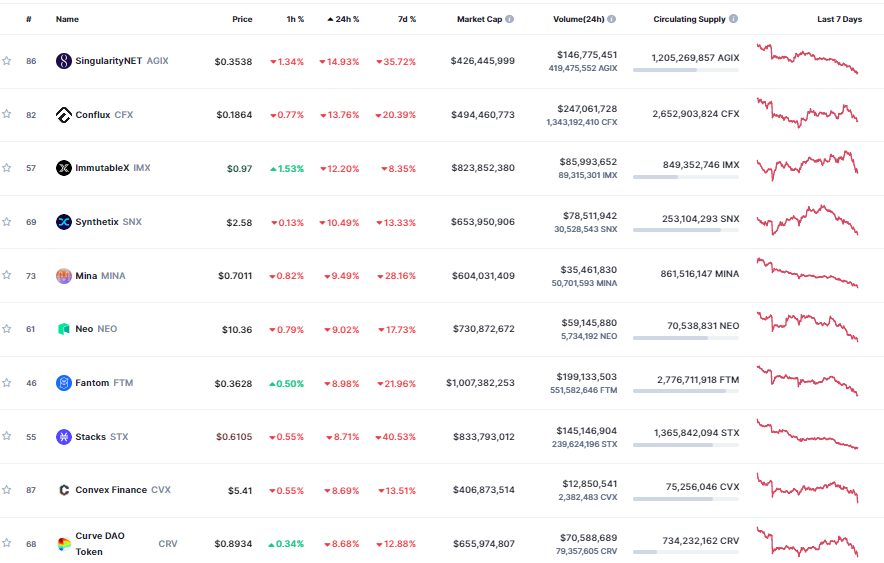The width and height of the screenshot is (884, 563).
Task: Click SingularityNET volume $146,775,451
Action: tap(587, 55)
